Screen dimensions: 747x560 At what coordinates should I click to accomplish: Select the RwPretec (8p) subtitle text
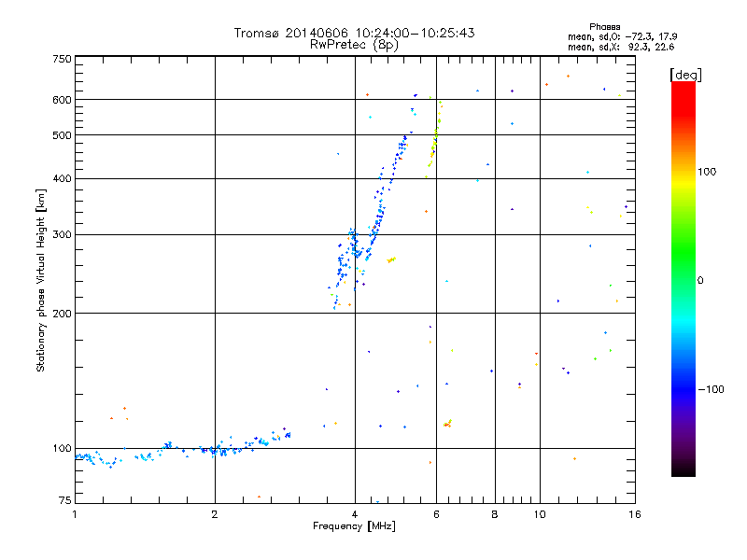pos(354,44)
